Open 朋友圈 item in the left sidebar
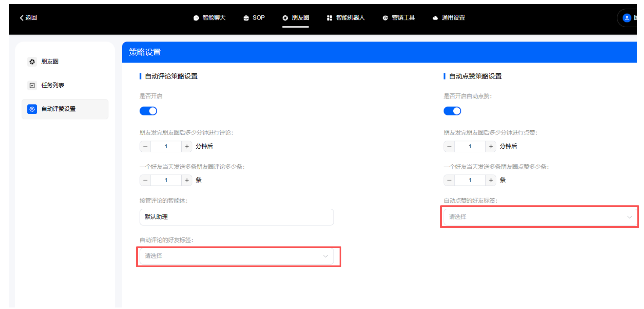The image size is (644, 309). pyautogui.click(x=50, y=62)
